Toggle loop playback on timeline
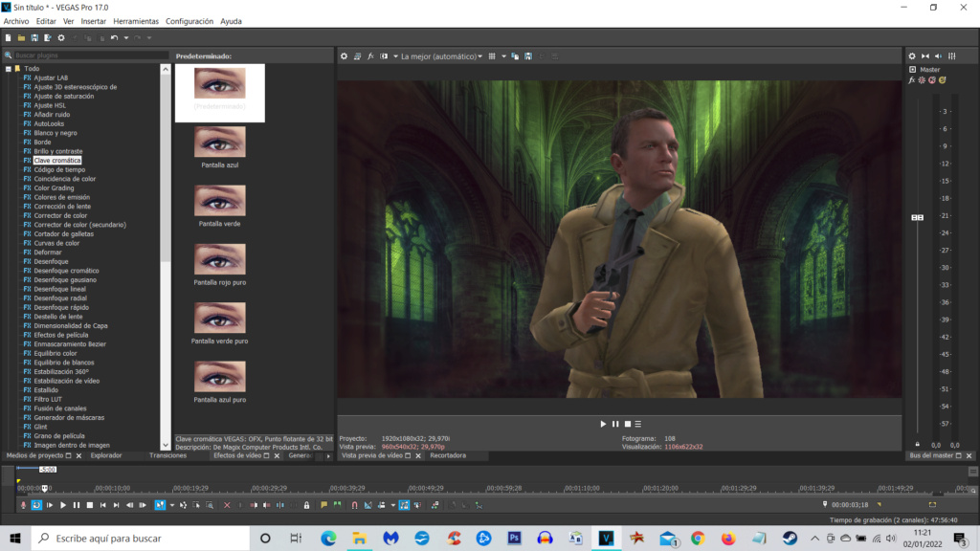The image size is (980, 551). pos(36,505)
